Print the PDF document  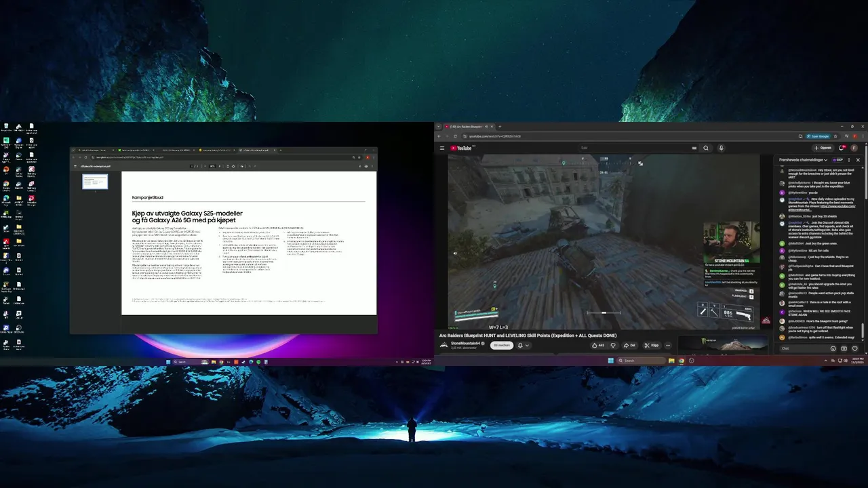(x=366, y=166)
